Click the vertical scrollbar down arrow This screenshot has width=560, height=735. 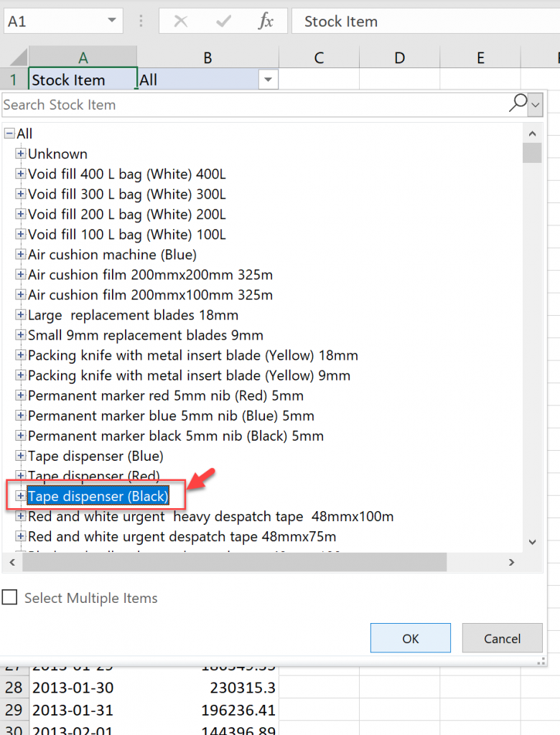point(532,541)
